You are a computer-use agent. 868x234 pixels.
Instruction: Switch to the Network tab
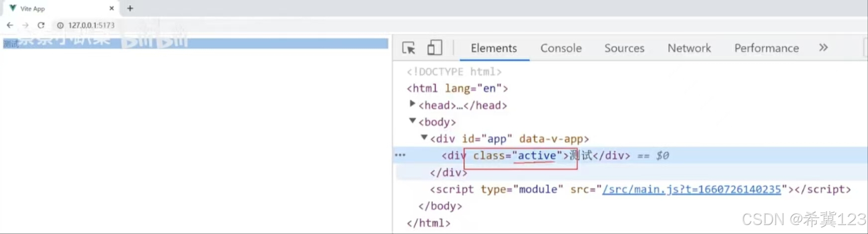click(x=689, y=48)
